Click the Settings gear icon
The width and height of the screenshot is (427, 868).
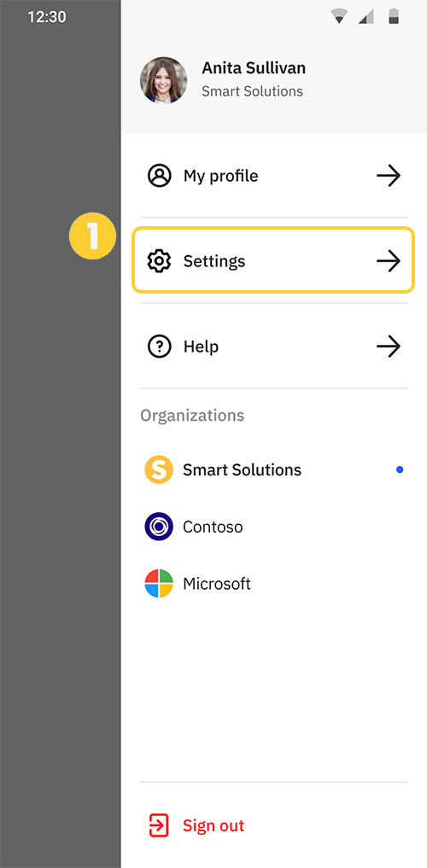coord(159,260)
